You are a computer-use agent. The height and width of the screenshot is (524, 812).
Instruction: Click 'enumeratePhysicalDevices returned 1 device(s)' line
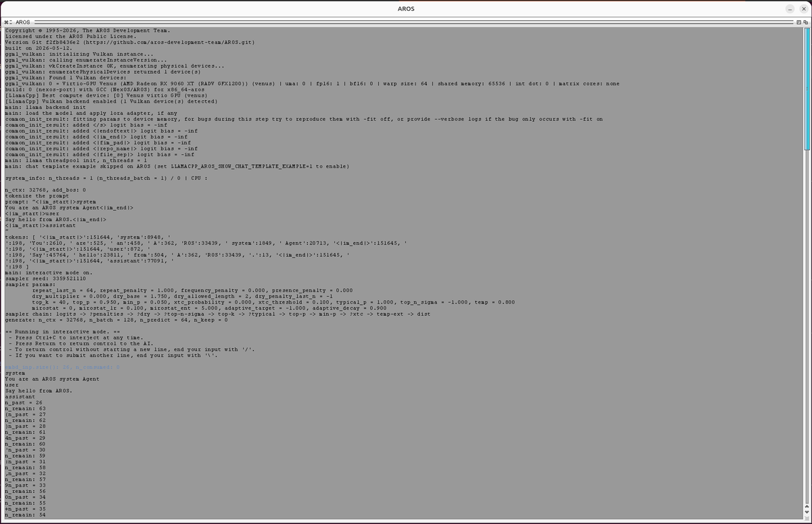point(103,71)
